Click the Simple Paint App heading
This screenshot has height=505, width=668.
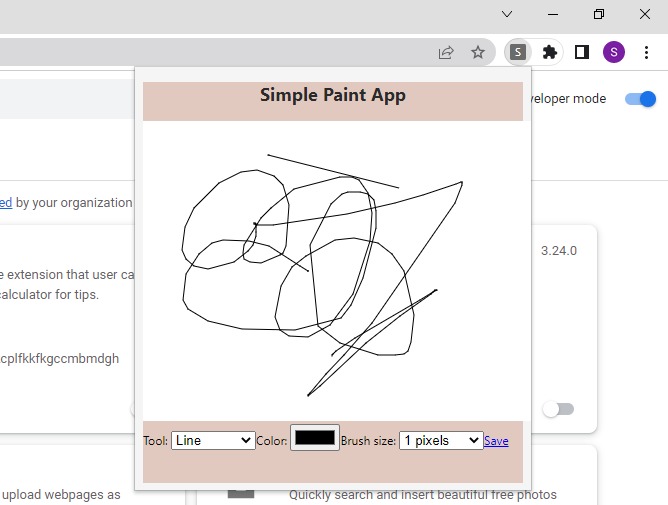[x=333, y=95]
